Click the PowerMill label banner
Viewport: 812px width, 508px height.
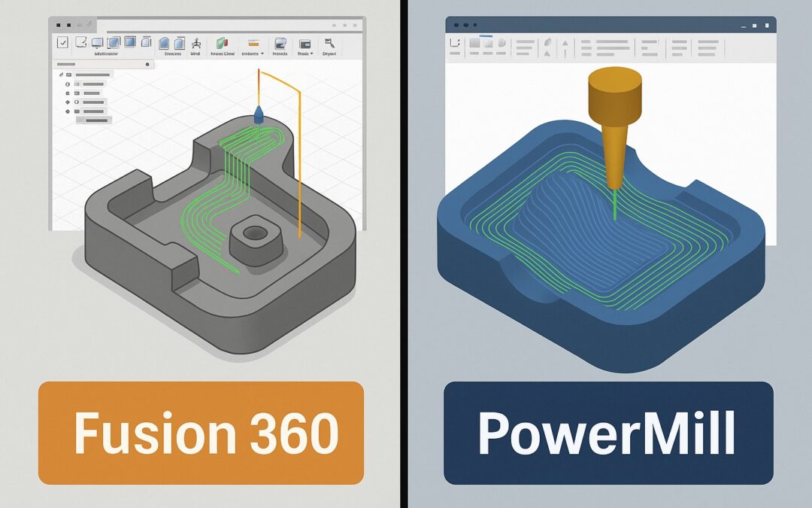pyautogui.click(x=609, y=432)
